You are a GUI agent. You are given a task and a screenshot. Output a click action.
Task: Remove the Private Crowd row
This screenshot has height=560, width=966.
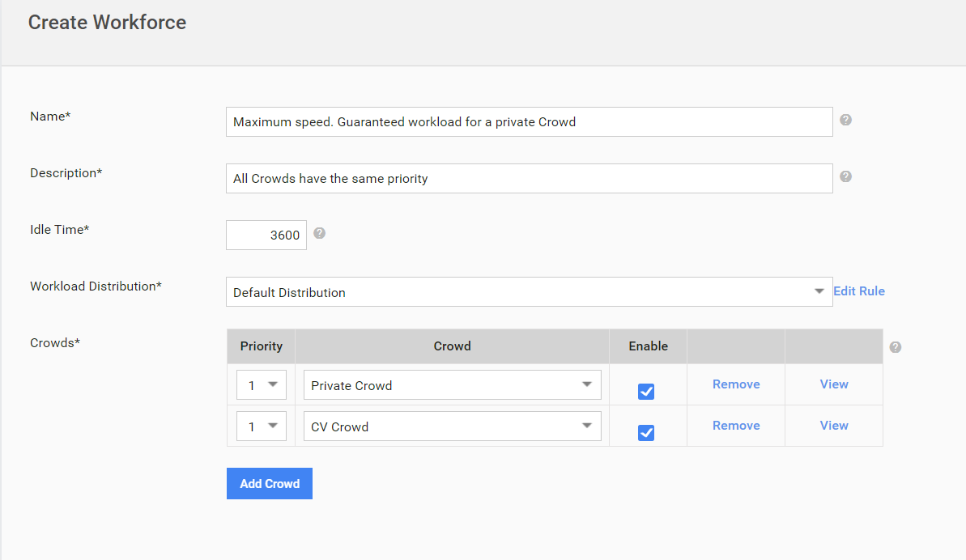coord(736,384)
